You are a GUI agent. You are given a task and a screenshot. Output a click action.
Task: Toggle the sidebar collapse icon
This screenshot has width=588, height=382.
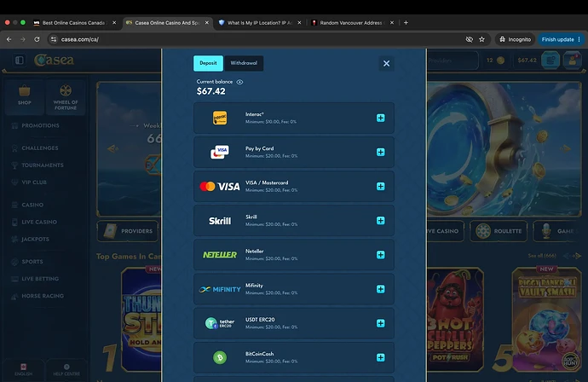click(x=20, y=60)
